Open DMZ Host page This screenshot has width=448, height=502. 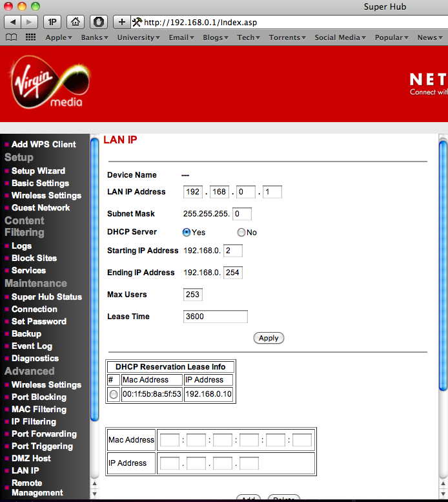coord(31,459)
